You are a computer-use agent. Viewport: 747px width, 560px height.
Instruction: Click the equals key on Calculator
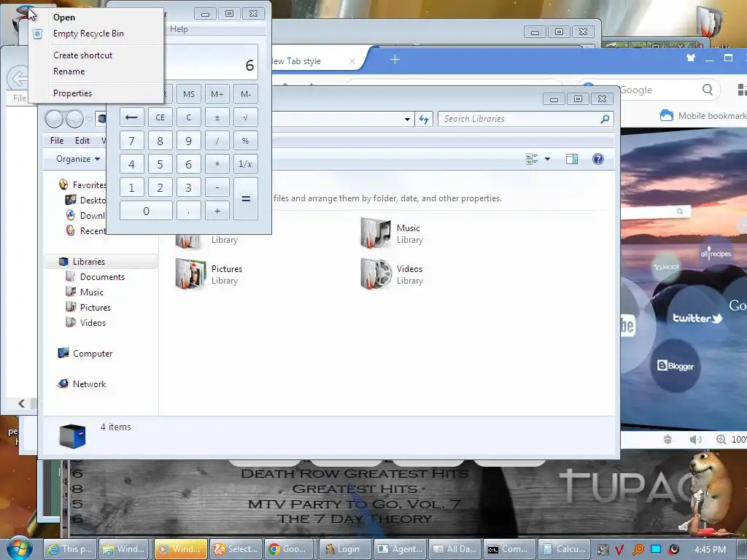[246, 199]
